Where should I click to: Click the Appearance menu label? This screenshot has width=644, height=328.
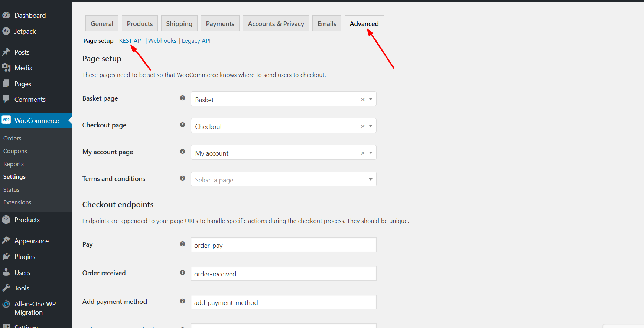click(32, 241)
